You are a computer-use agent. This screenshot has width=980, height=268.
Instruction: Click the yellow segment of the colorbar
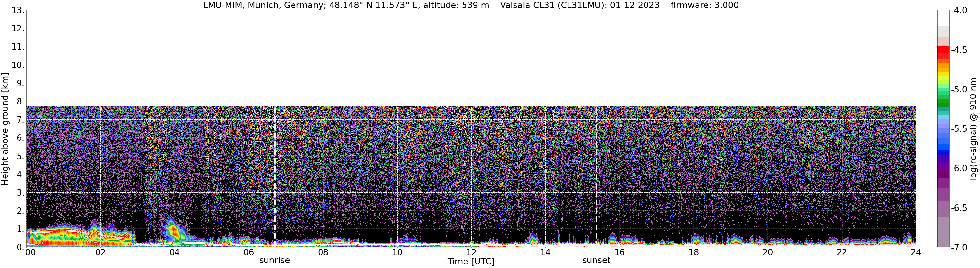coord(944,75)
